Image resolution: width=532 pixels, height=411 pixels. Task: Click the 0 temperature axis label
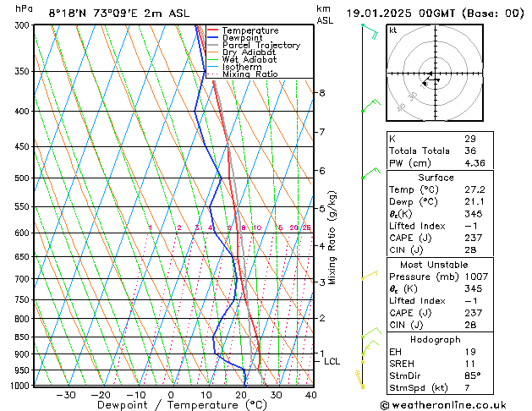[x=171, y=395]
